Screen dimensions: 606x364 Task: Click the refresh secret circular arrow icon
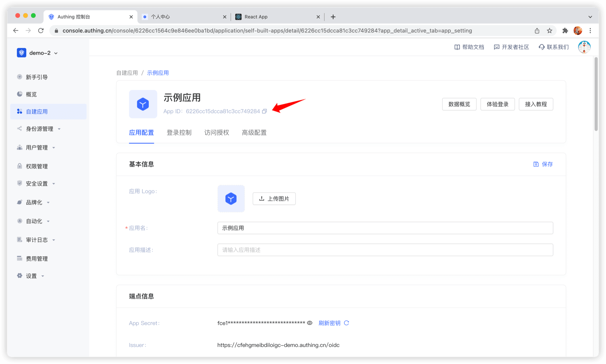click(346, 323)
